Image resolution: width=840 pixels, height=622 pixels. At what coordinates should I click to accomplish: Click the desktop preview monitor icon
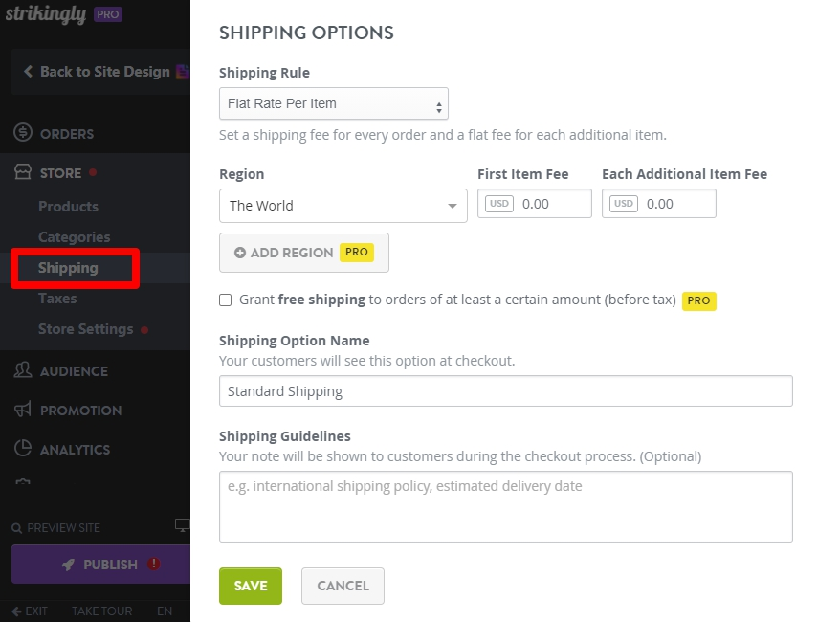(x=182, y=525)
